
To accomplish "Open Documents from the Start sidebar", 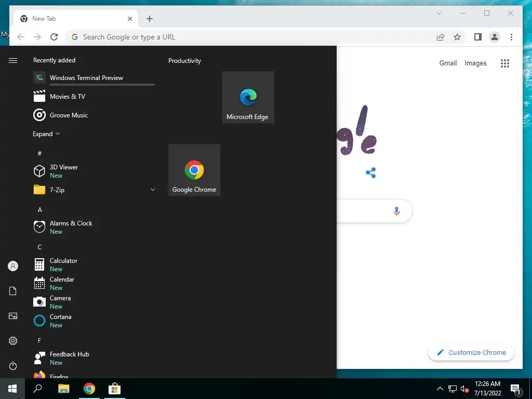I will point(13,291).
